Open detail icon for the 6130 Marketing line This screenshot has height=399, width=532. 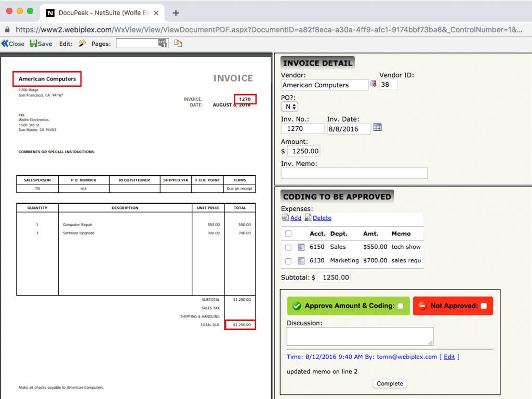point(302,261)
